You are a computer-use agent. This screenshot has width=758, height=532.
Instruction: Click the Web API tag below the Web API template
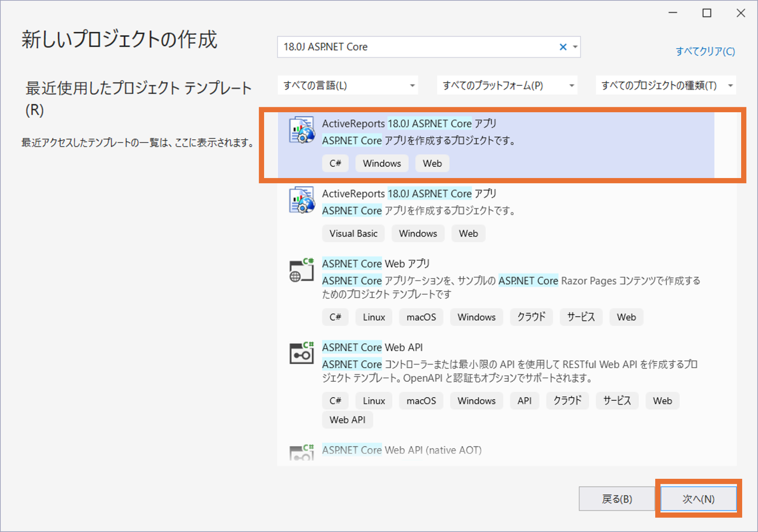click(347, 420)
